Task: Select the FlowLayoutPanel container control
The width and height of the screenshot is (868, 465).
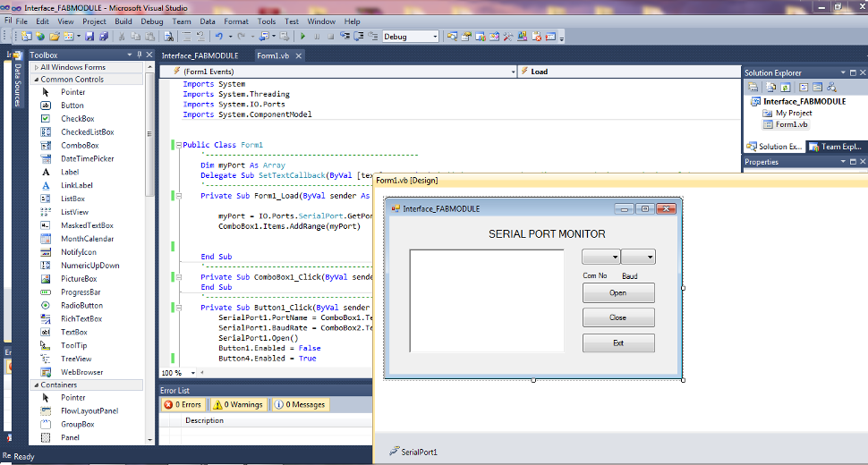Action: 89,410
